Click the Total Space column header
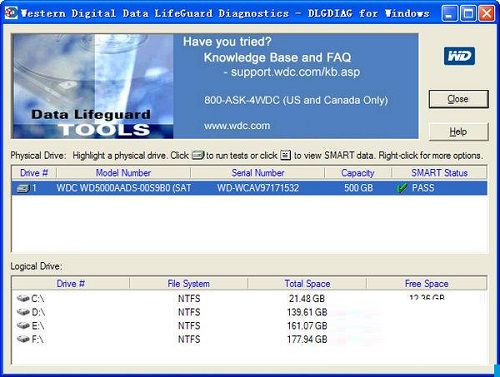 coord(307,284)
